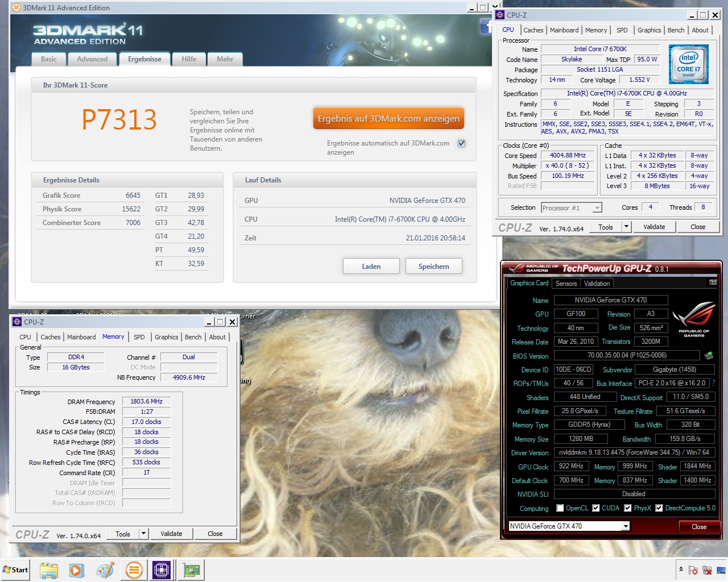Viewport: 728px width, 582px height.
Task: Click the NB Frequency 4909.6 MHz value
Action: coord(189,377)
